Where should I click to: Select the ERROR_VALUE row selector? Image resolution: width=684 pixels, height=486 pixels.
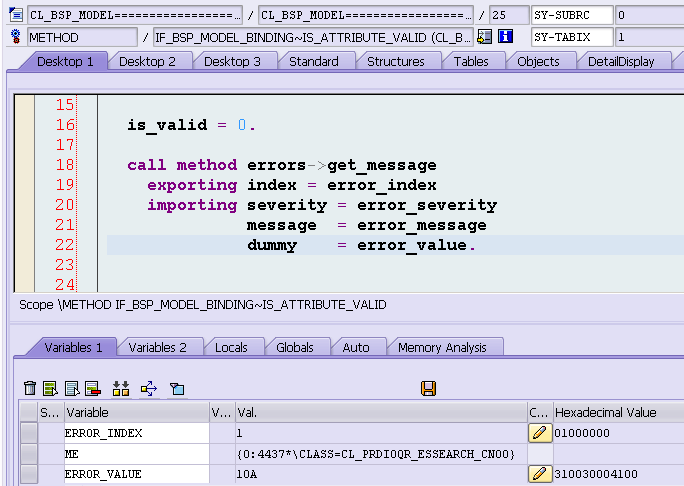point(29,474)
